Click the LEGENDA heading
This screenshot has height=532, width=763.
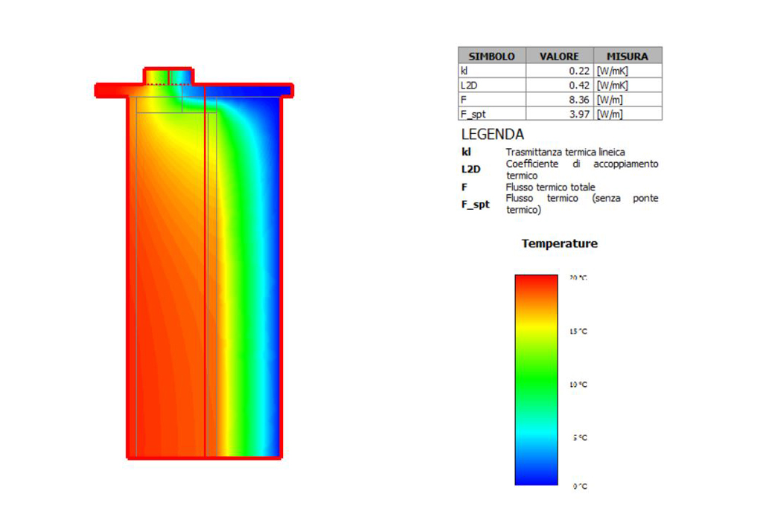pyautogui.click(x=493, y=134)
